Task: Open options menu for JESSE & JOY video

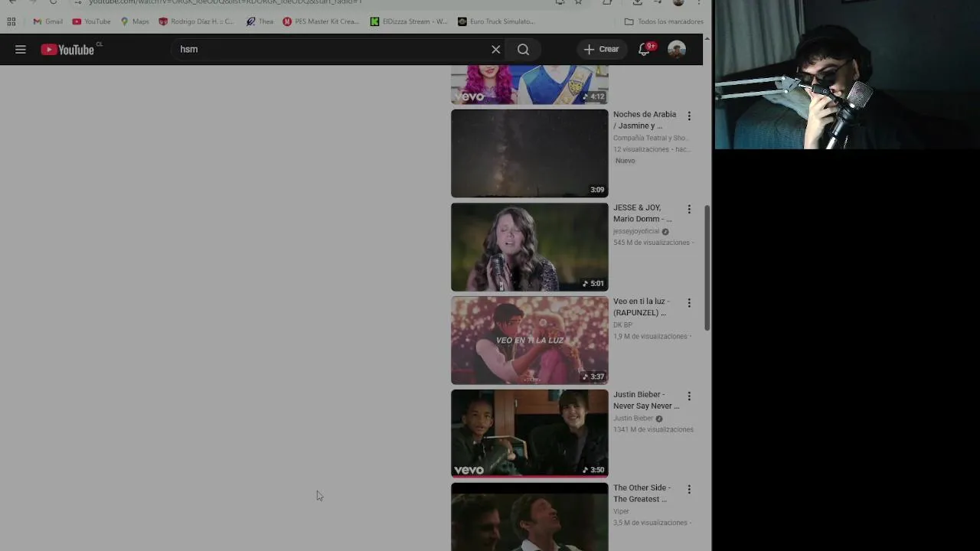Action: pyautogui.click(x=689, y=210)
